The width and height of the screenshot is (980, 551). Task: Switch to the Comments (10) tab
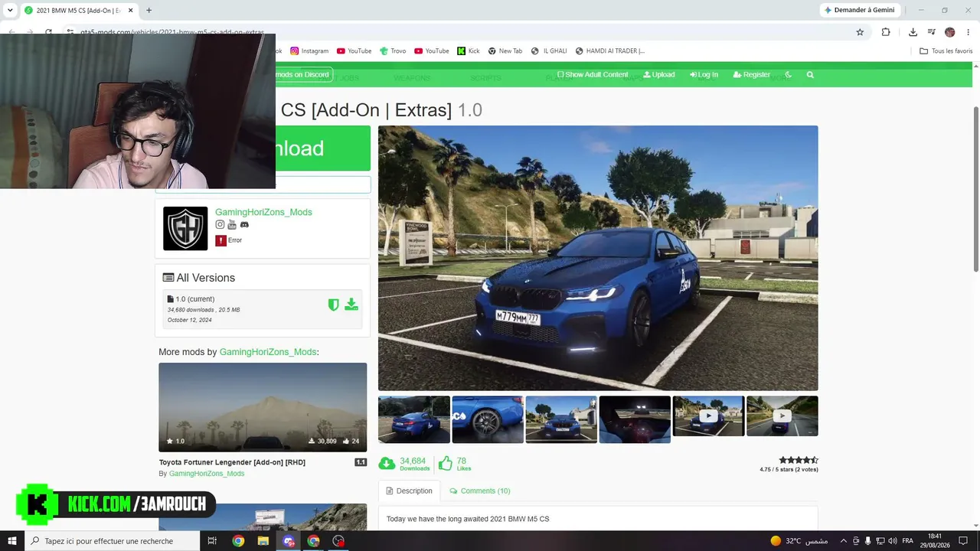coord(480,491)
